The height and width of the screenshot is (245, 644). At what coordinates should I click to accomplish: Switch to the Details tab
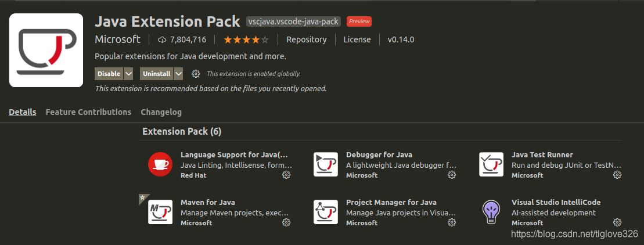pyautogui.click(x=23, y=112)
